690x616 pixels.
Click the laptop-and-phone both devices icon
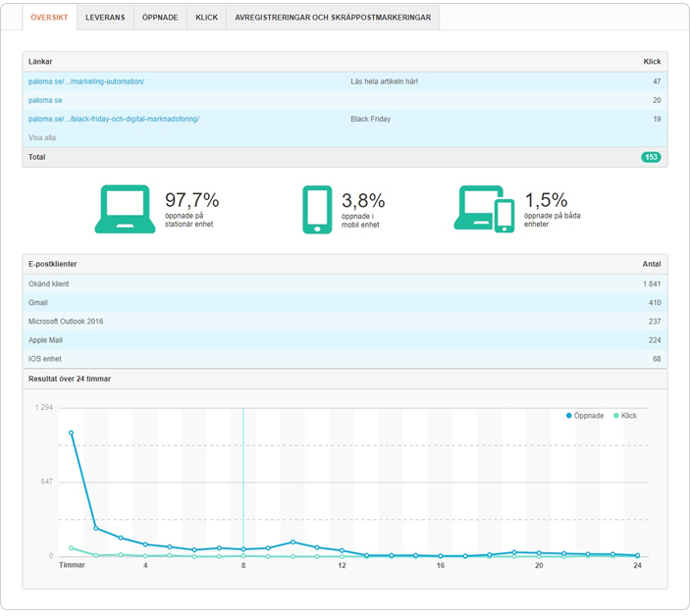pyautogui.click(x=484, y=209)
